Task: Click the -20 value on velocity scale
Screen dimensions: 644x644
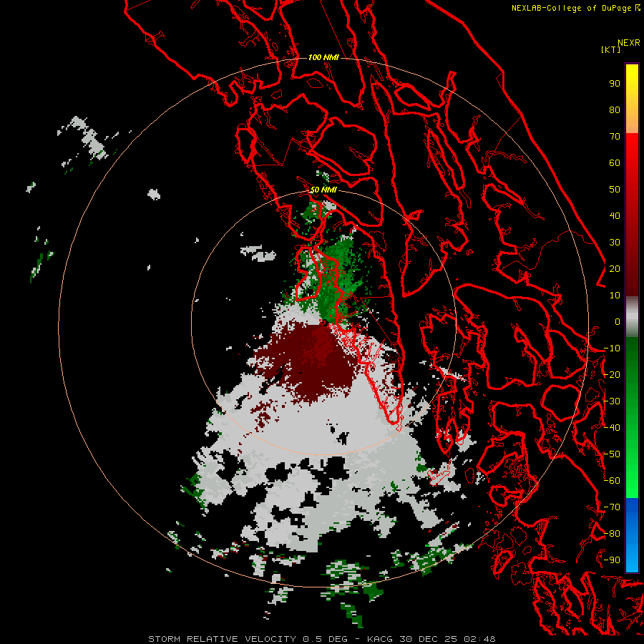Action: [x=612, y=375]
